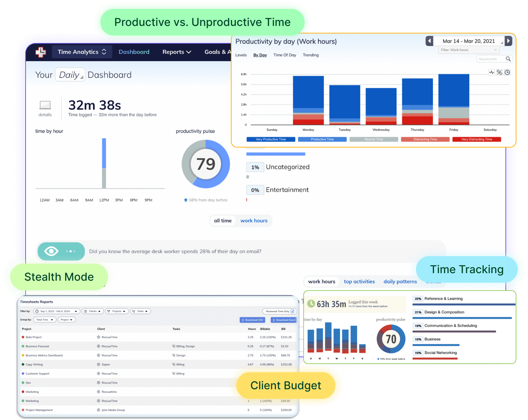This screenshot has width=528, height=420.
Task: Sort by the Billable column header
Action: click(265, 329)
